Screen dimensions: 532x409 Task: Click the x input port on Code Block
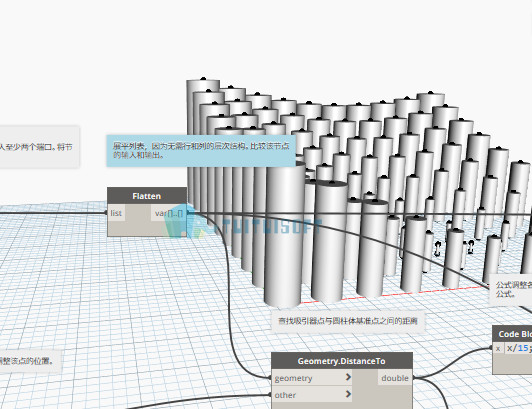pyautogui.click(x=498, y=349)
